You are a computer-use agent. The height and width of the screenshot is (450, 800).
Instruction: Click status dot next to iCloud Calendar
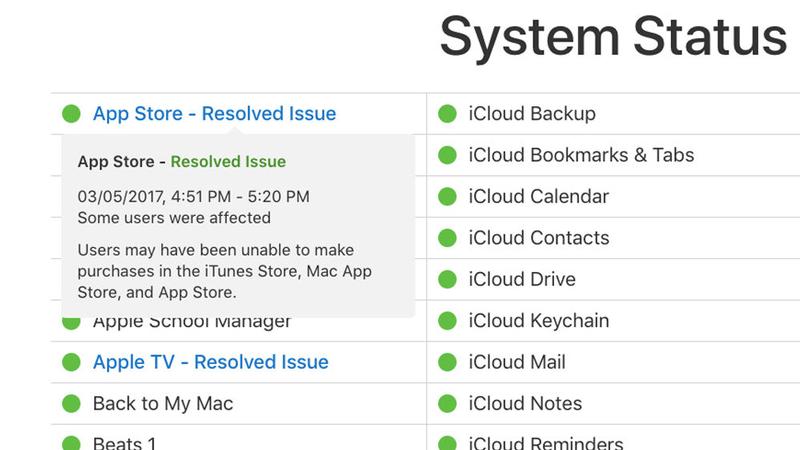(447, 197)
